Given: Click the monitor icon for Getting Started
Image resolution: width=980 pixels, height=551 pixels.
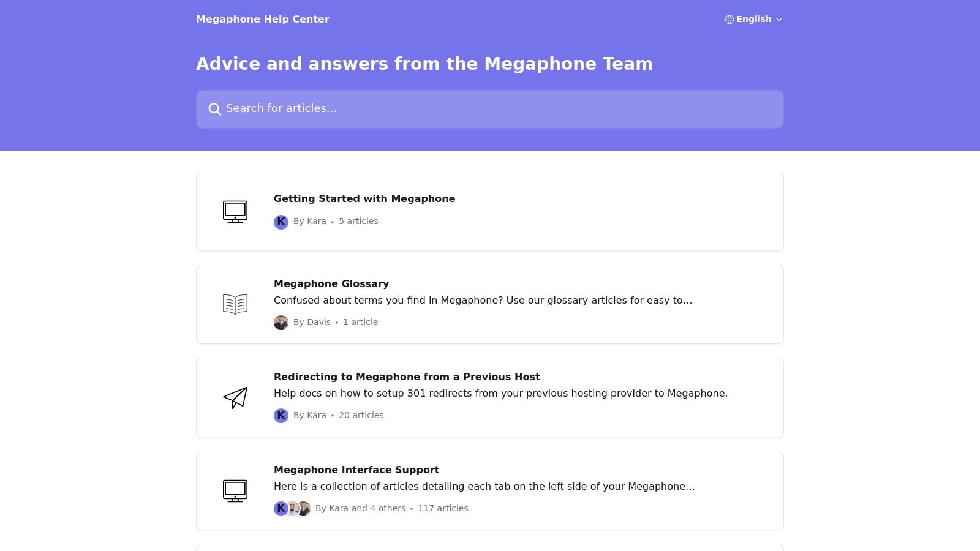Looking at the screenshot, I should [x=235, y=212].
